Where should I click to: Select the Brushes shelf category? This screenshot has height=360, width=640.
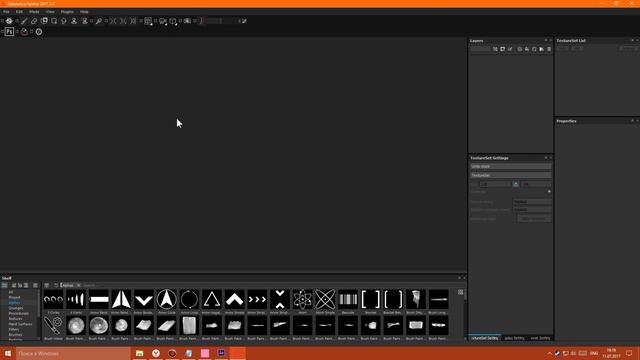[x=16, y=335]
